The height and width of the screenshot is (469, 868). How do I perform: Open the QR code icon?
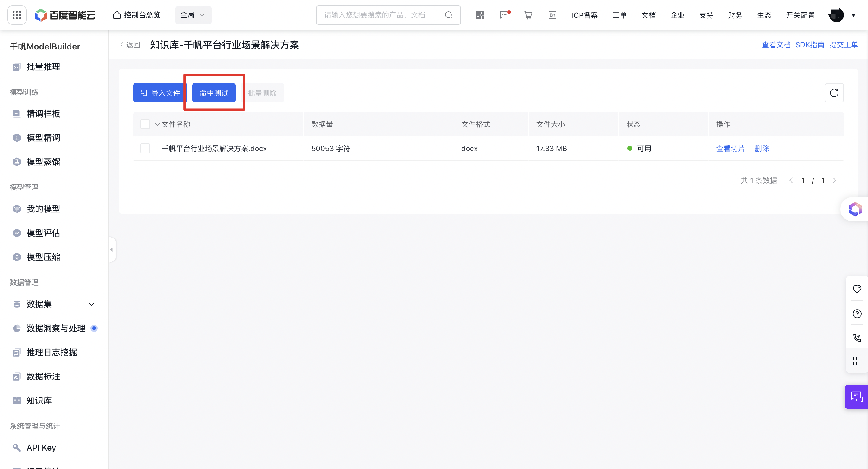click(x=480, y=15)
